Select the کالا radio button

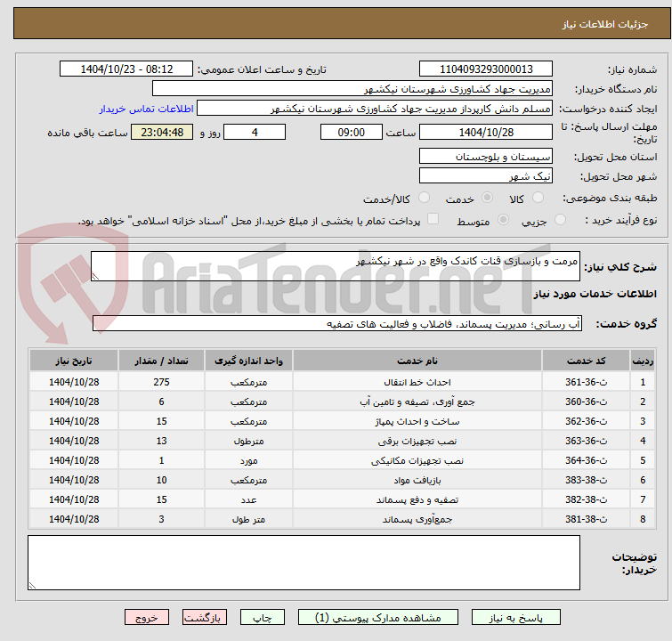538,198
